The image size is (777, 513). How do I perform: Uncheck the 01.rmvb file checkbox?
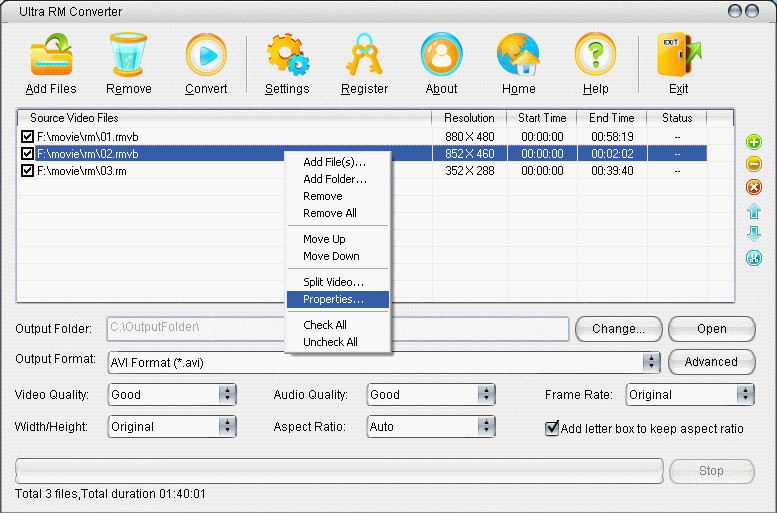point(27,136)
